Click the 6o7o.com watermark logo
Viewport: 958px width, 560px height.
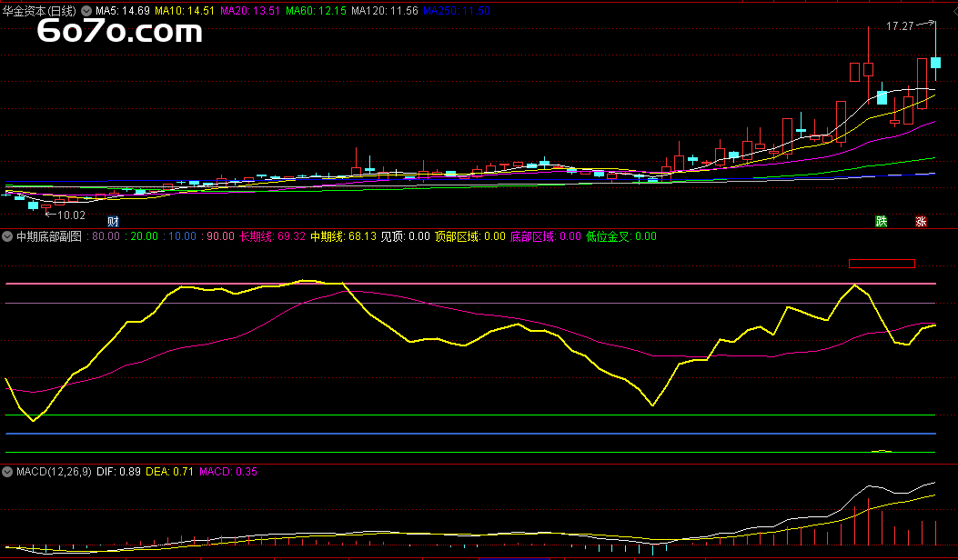coord(119,33)
